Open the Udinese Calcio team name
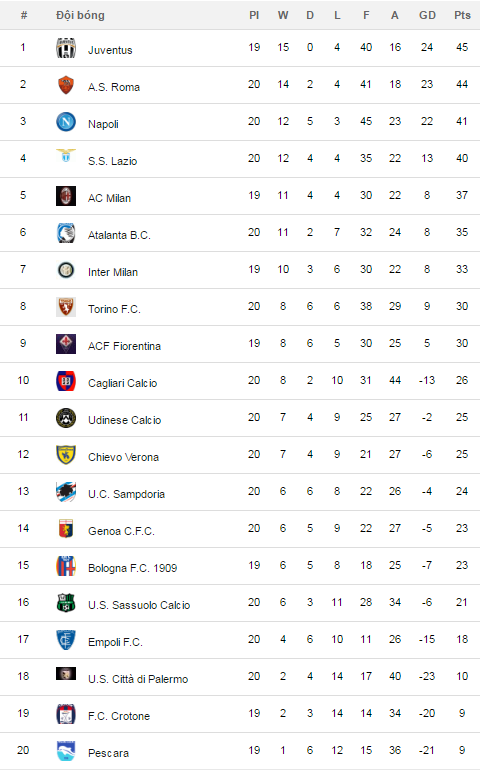Screen dimensions: 484x774 click(x=124, y=420)
